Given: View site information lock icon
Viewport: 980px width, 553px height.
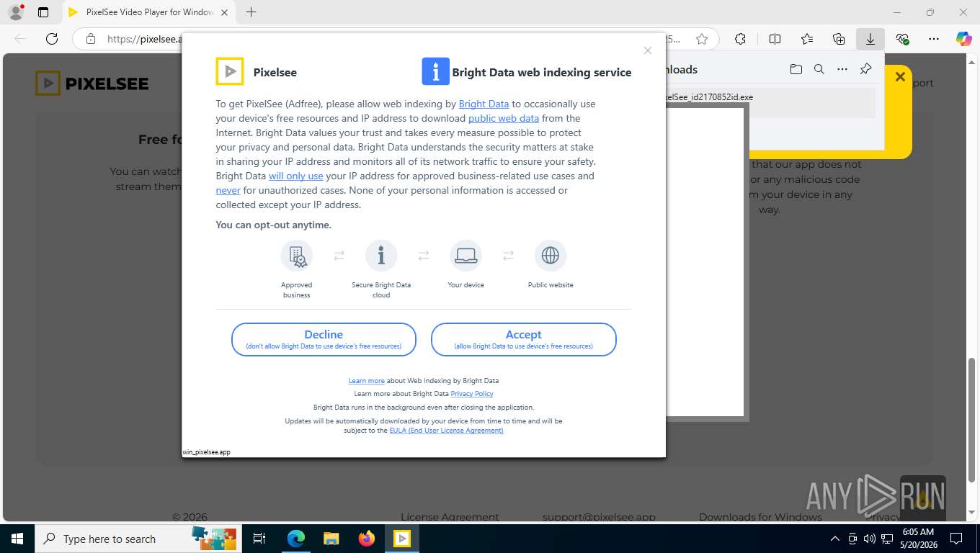Looking at the screenshot, I should (x=91, y=39).
